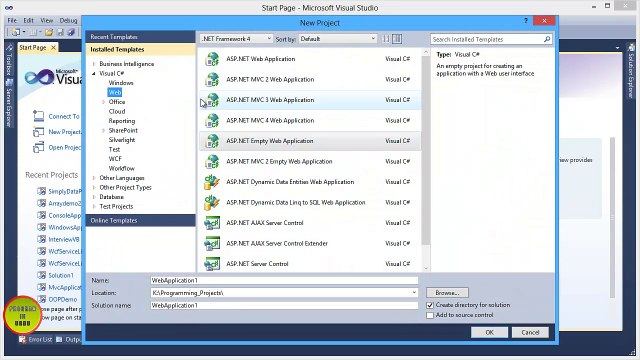This screenshot has width=640, height=360.
Task: Open the Server Explorer side panel
Action: [9, 103]
